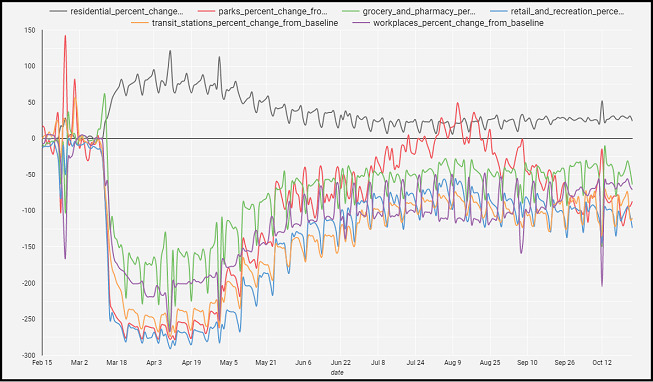Toggle workplaces_percent_change_from_baseline legend entry
653x382 pixels.
[448, 23]
